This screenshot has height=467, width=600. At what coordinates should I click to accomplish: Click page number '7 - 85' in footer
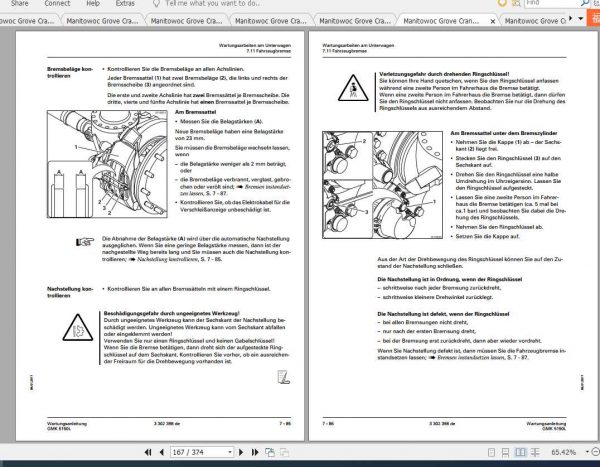click(x=285, y=423)
